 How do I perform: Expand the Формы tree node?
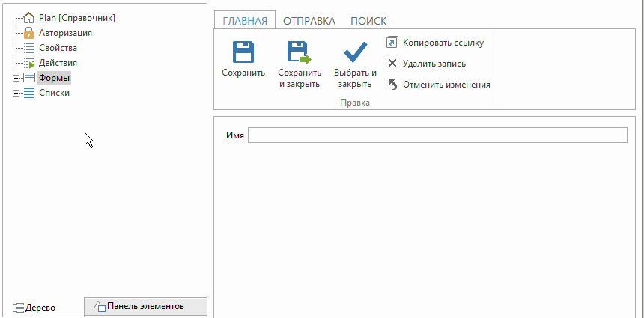tap(16, 78)
